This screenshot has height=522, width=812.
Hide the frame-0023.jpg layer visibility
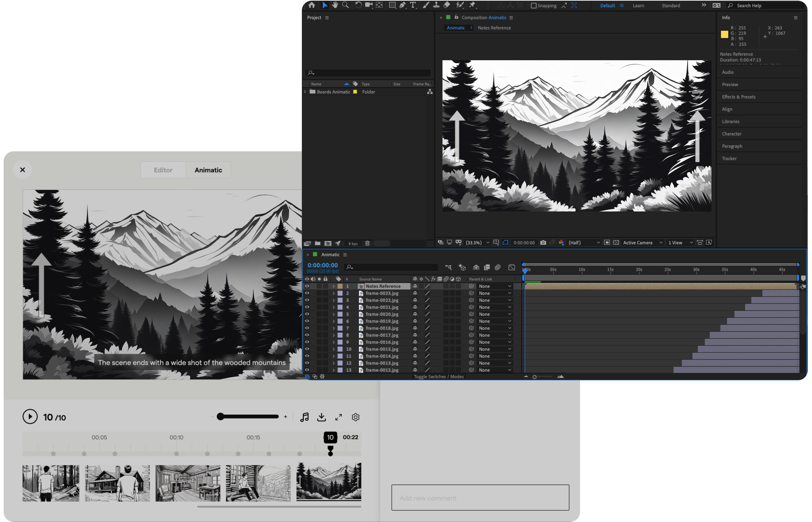307,293
